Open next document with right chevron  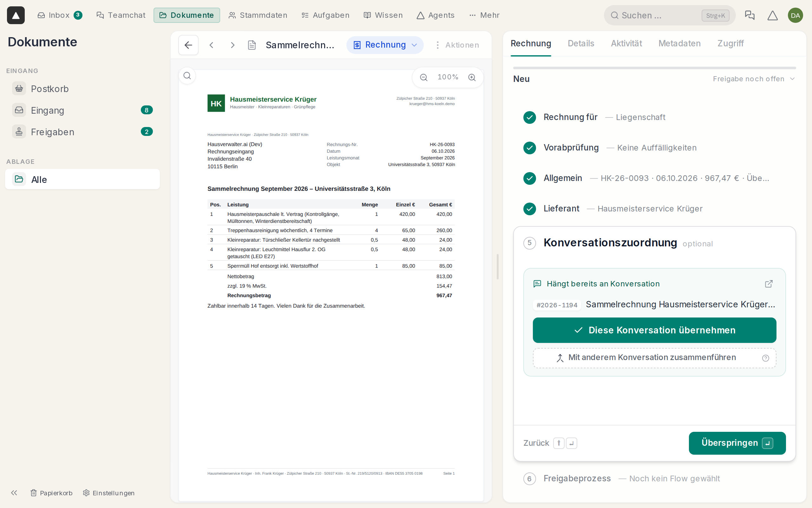tap(232, 45)
